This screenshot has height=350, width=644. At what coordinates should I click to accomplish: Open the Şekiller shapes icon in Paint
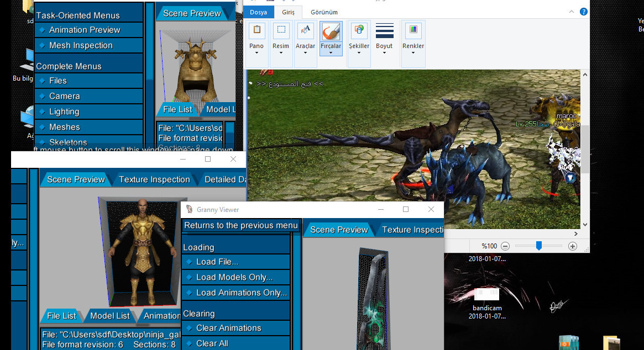[x=359, y=30]
